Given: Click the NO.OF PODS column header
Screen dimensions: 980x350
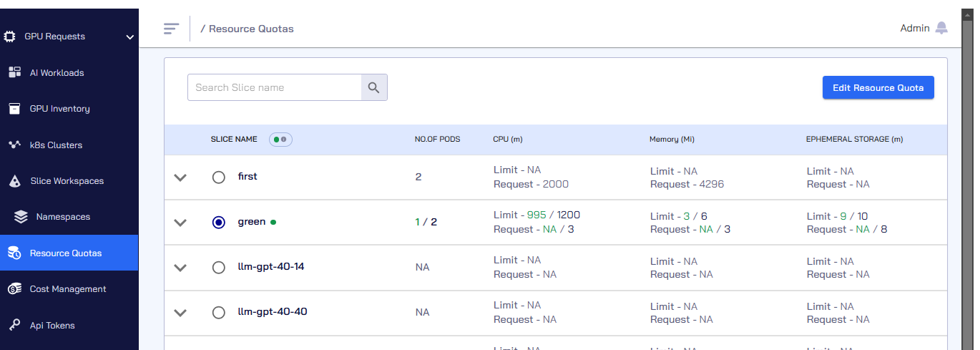Looking at the screenshot, I should pyautogui.click(x=438, y=140).
